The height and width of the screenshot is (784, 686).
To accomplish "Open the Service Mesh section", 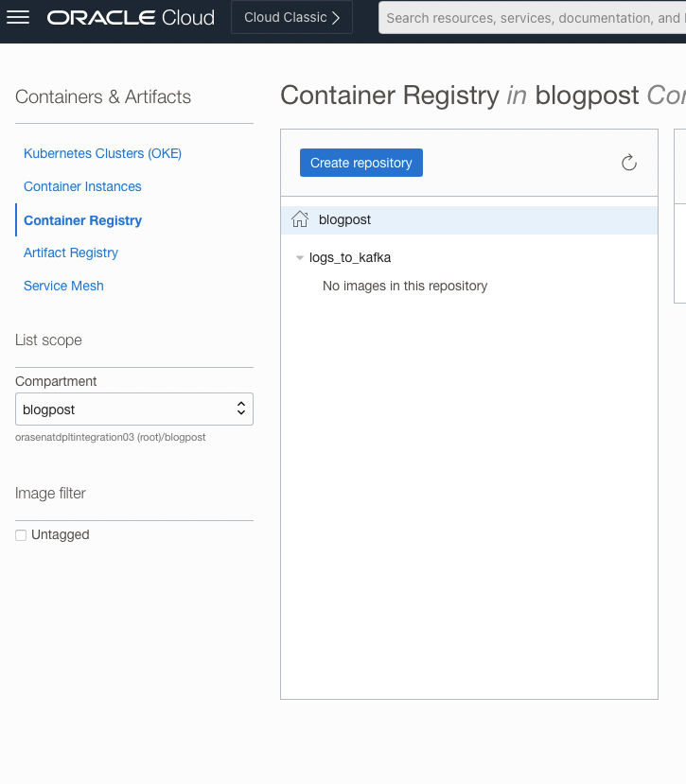I will [63, 286].
